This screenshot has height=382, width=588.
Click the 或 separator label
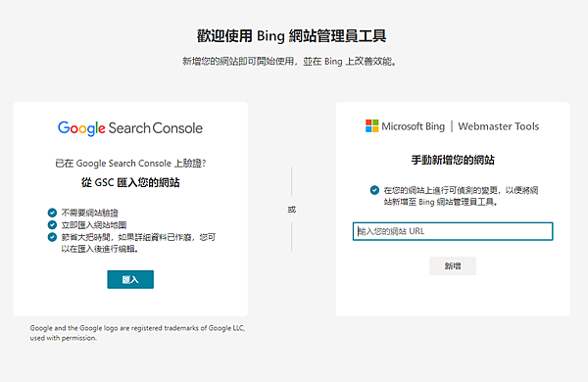click(291, 210)
